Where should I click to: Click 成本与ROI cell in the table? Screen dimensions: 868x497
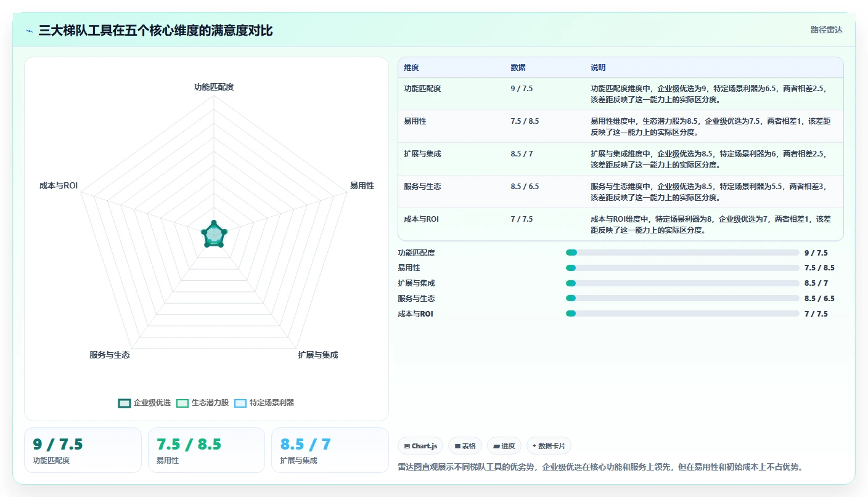coord(421,219)
